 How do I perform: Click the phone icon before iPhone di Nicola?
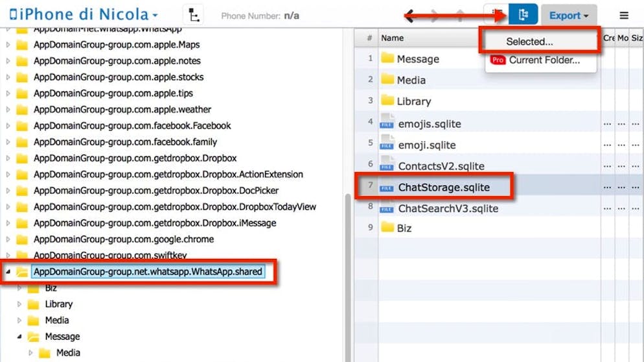tap(13, 14)
